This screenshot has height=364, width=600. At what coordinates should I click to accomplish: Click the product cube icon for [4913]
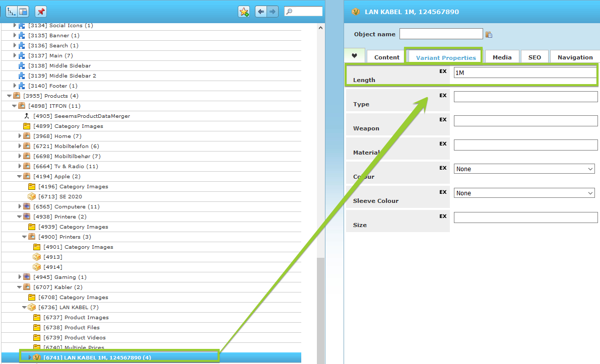pyautogui.click(x=37, y=257)
